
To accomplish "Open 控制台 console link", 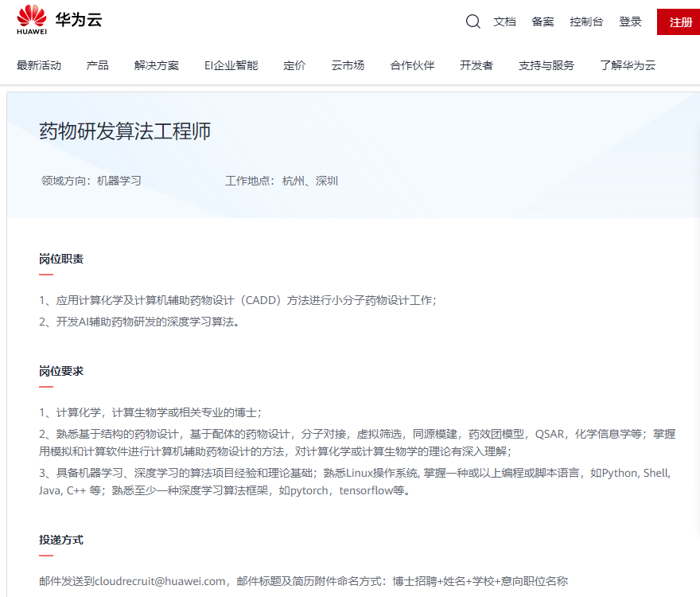I will point(586,21).
